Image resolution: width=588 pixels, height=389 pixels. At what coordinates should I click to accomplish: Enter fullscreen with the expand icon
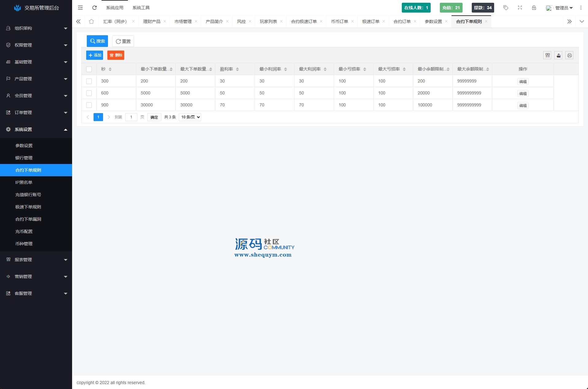click(520, 8)
